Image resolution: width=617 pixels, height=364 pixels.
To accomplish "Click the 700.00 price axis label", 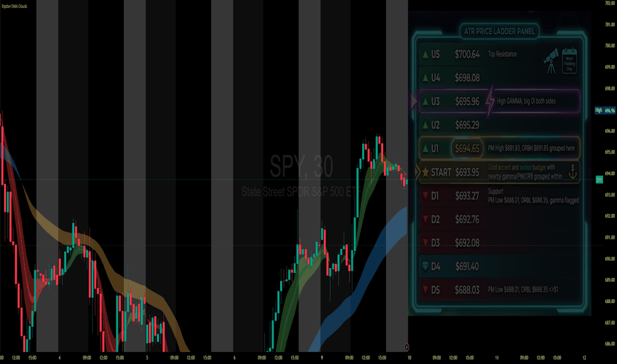I will point(610,46).
